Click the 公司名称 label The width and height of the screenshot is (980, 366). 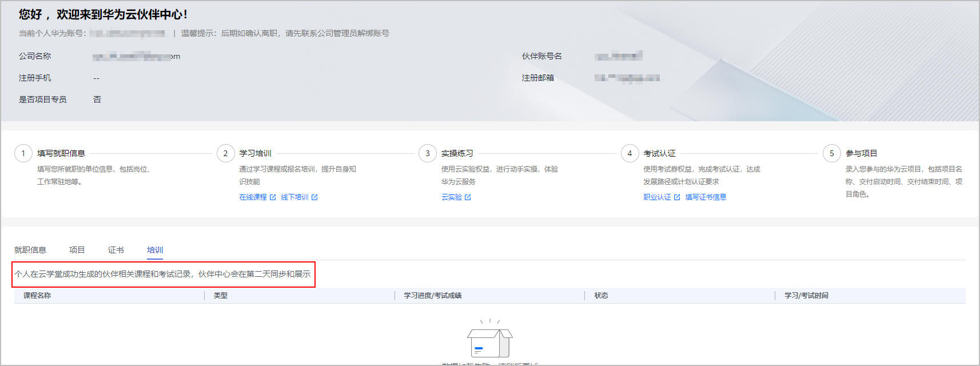pyautogui.click(x=35, y=56)
